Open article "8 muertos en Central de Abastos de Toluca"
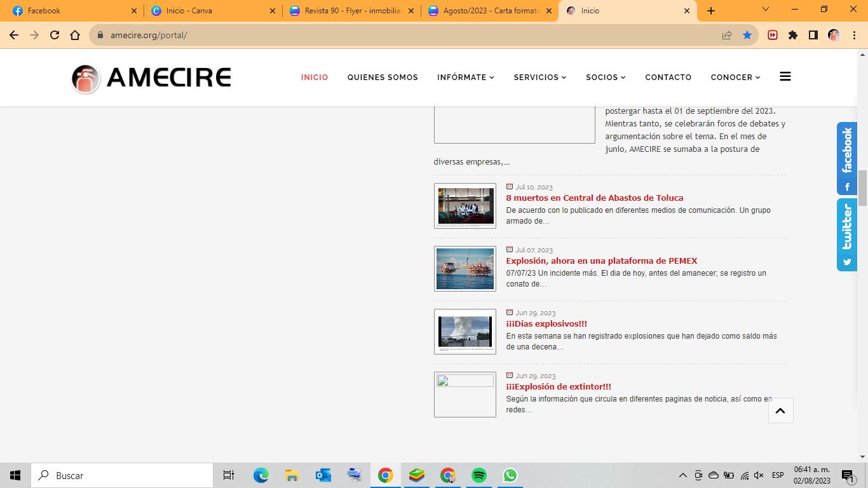Image resolution: width=868 pixels, height=488 pixels. point(595,198)
